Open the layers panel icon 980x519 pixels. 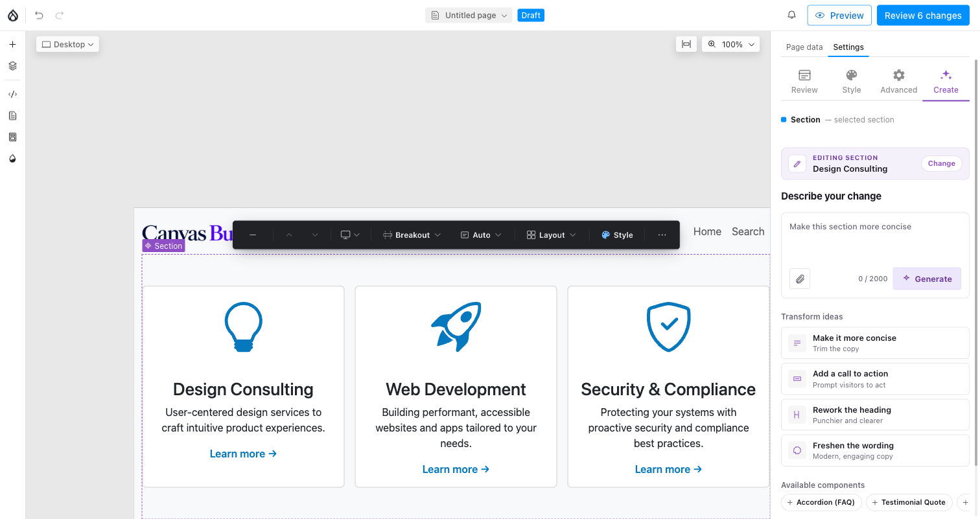[x=12, y=66]
